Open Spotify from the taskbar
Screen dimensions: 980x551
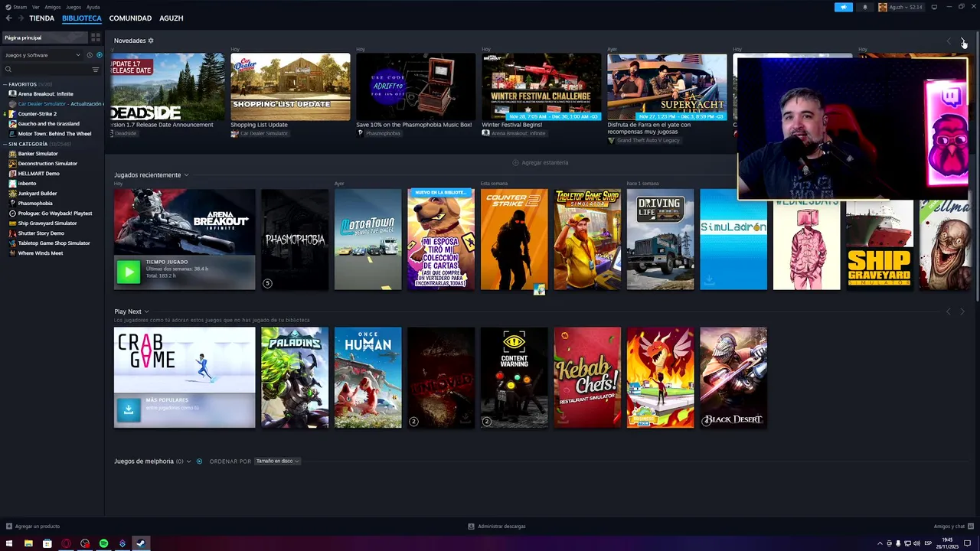click(103, 543)
